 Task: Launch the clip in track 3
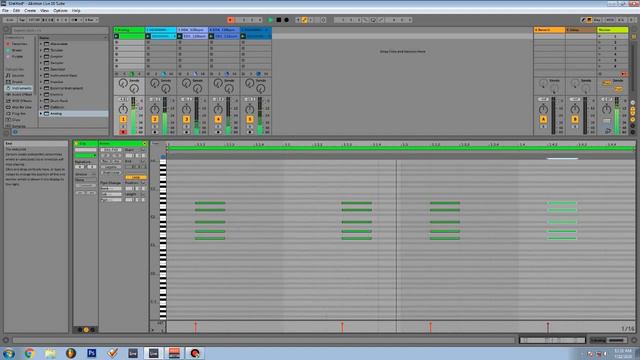(180, 36)
